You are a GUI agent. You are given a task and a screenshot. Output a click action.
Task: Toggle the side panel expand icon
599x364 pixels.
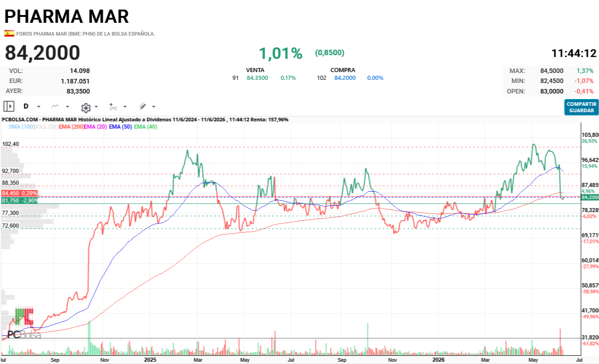point(9,106)
